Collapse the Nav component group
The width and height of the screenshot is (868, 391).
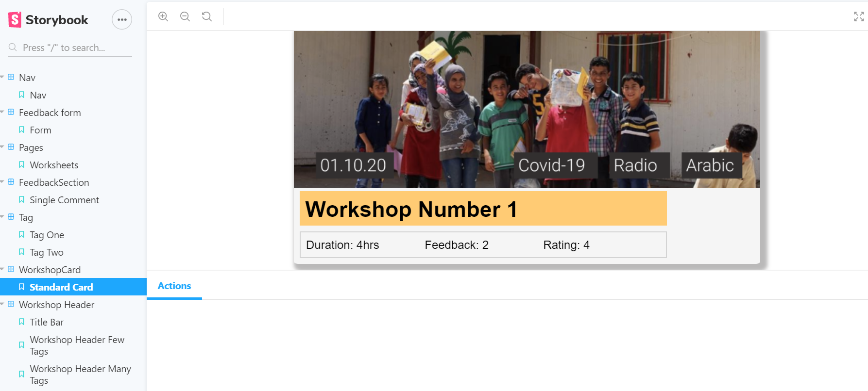click(2, 77)
